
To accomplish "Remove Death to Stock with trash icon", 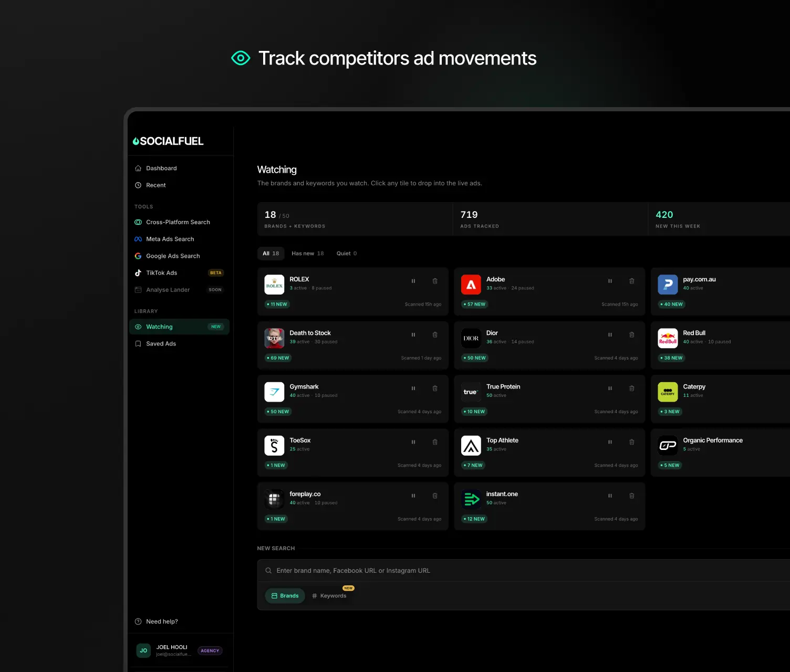I will pyautogui.click(x=435, y=334).
